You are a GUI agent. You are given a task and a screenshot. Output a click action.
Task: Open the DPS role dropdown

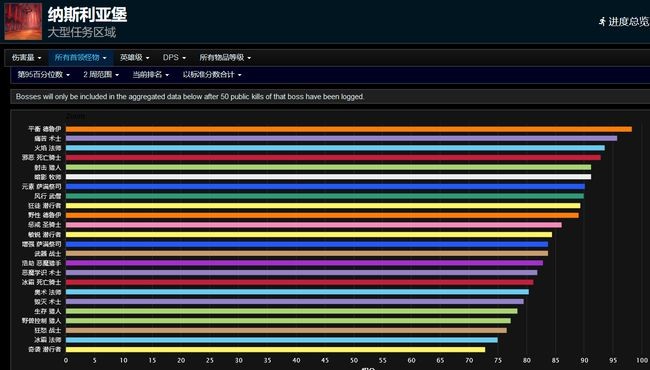[174, 58]
